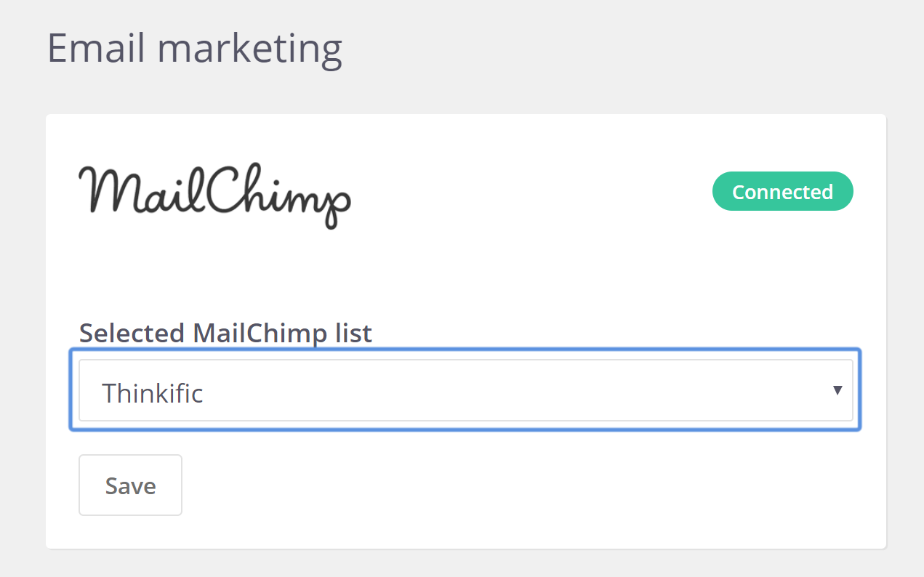Select the Thinkific text in the combo box
Image resolution: width=924 pixels, height=577 pixels.
(x=153, y=392)
